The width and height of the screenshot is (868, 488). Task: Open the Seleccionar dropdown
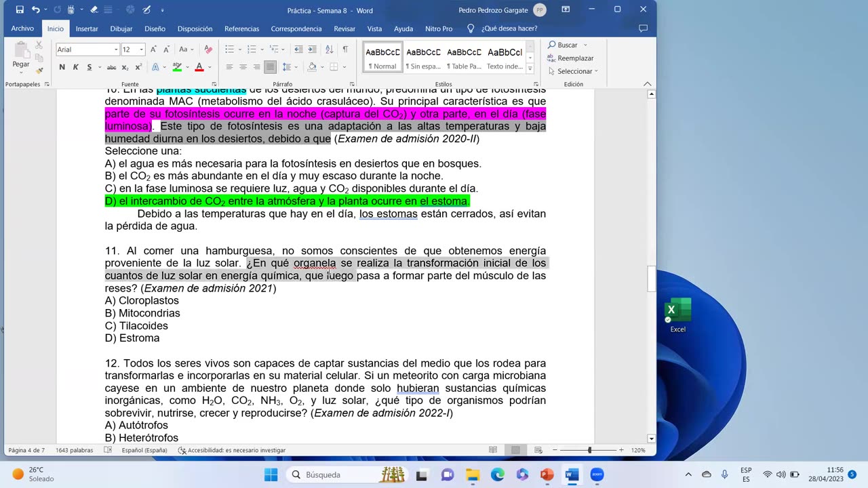coord(573,71)
